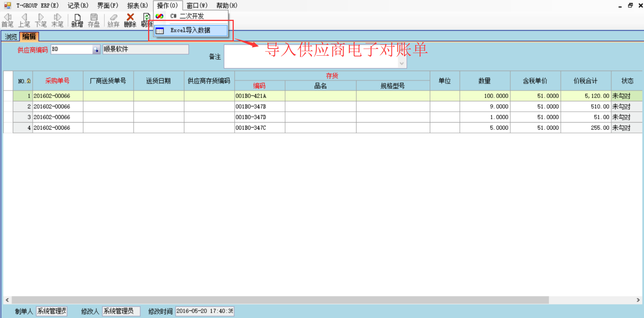The image size is (644, 318).
Task: Click total cell 255.00
Action: point(586,128)
